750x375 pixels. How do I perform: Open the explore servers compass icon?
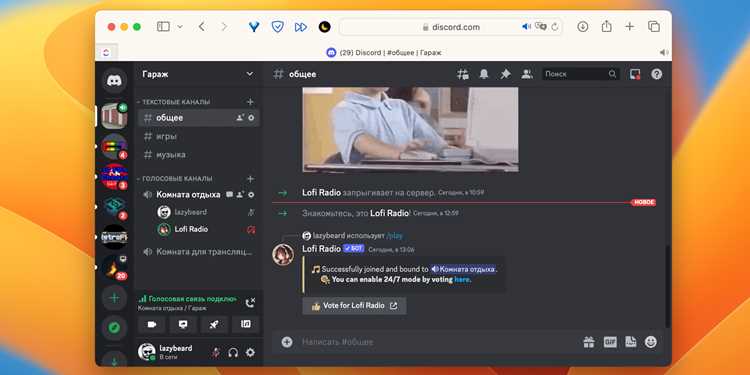(x=114, y=328)
